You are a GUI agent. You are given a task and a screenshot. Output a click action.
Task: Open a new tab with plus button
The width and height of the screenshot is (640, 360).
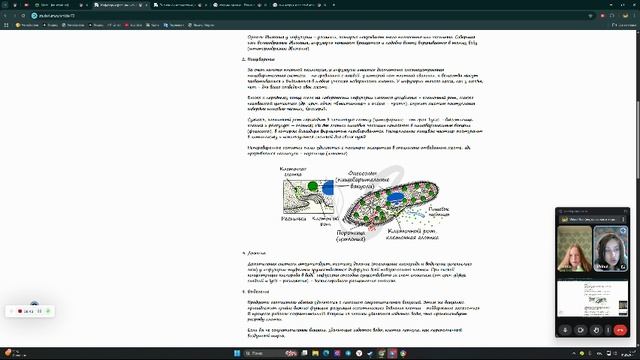click(333, 5)
